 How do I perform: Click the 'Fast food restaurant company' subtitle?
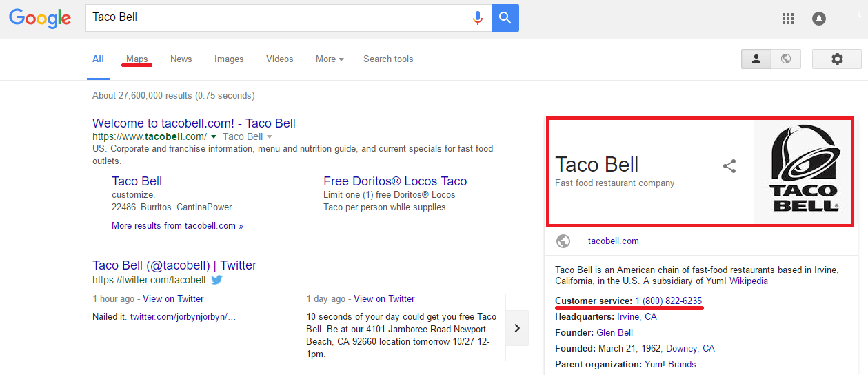pos(614,183)
